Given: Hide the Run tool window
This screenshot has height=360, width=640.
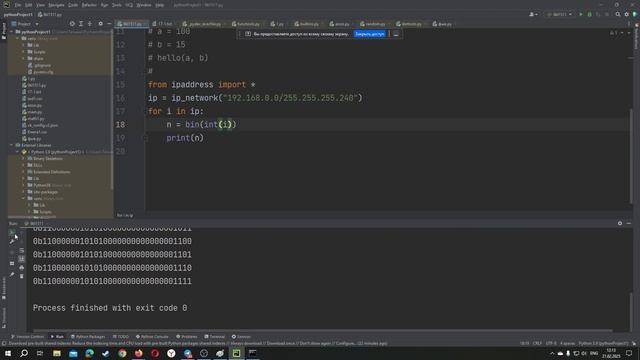Looking at the screenshot, I should point(629,223).
